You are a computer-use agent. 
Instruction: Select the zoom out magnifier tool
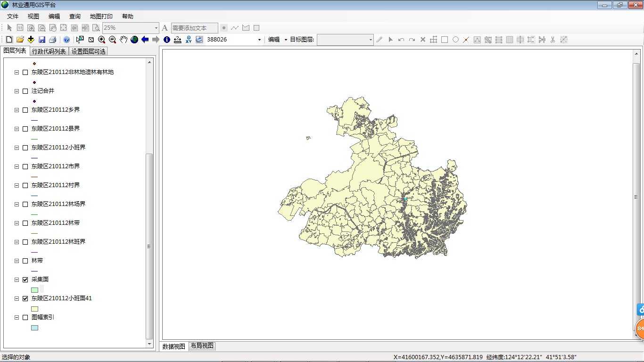[112, 40]
